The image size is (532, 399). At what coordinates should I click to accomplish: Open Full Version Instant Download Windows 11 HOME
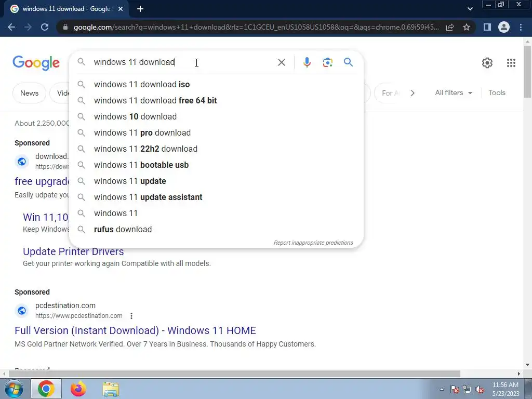[x=135, y=330]
